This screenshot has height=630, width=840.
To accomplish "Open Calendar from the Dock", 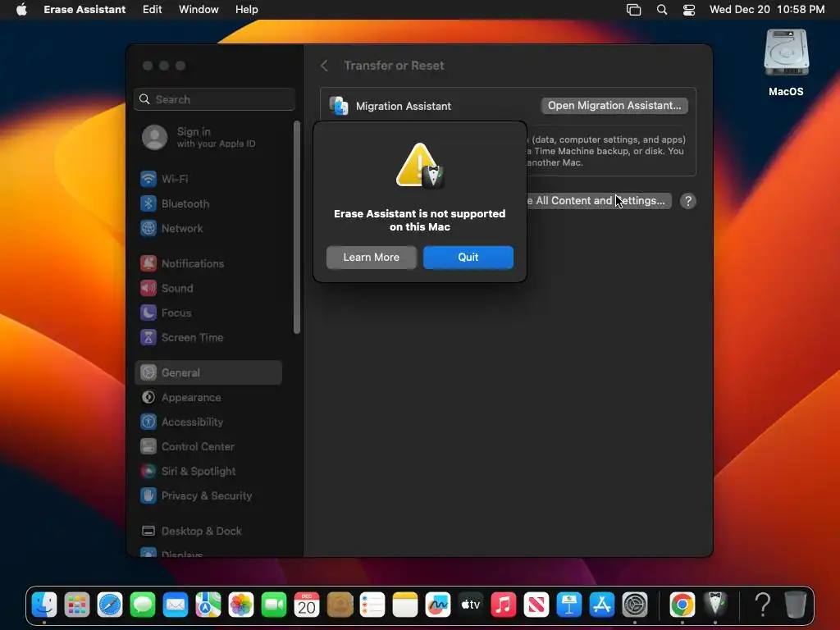I will (x=307, y=605).
